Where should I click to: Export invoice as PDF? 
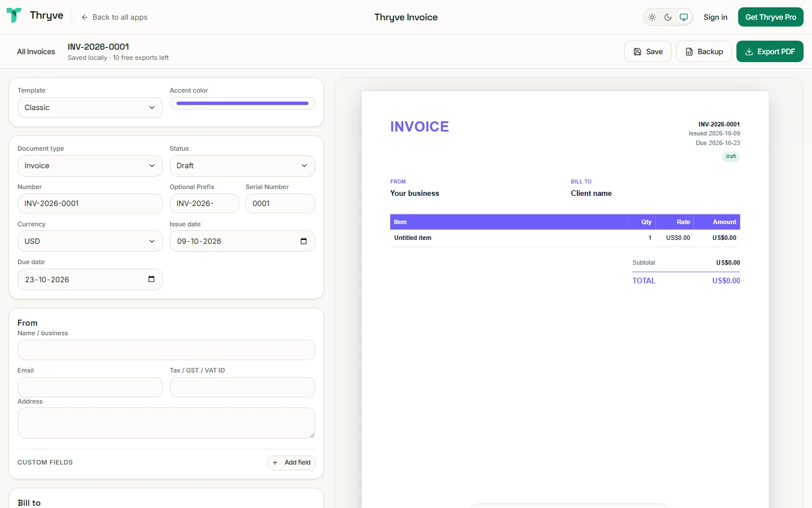[770, 51]
